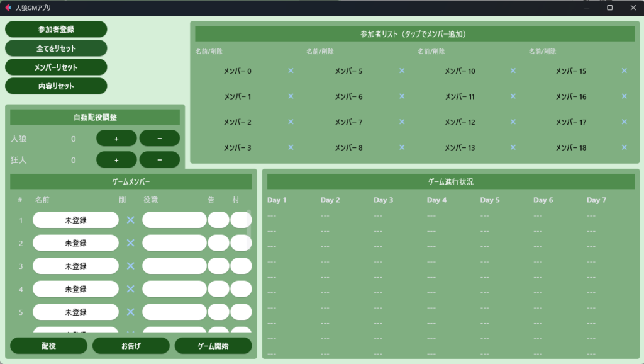Add メンバー 7 from the participant list
Viewport: 644px width, 364px height.
tap(348, 122)
